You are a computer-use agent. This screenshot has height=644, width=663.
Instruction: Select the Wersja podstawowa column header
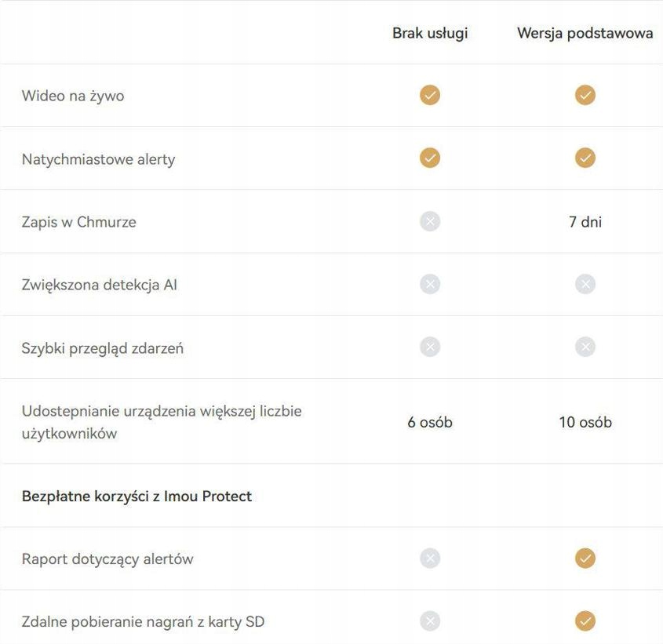(x=585, y=34)
